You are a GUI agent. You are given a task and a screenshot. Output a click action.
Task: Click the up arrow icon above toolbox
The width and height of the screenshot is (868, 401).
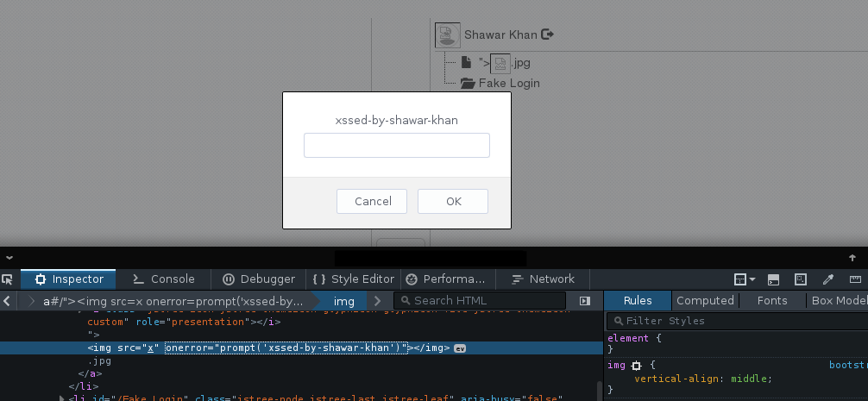coord(852,258)
